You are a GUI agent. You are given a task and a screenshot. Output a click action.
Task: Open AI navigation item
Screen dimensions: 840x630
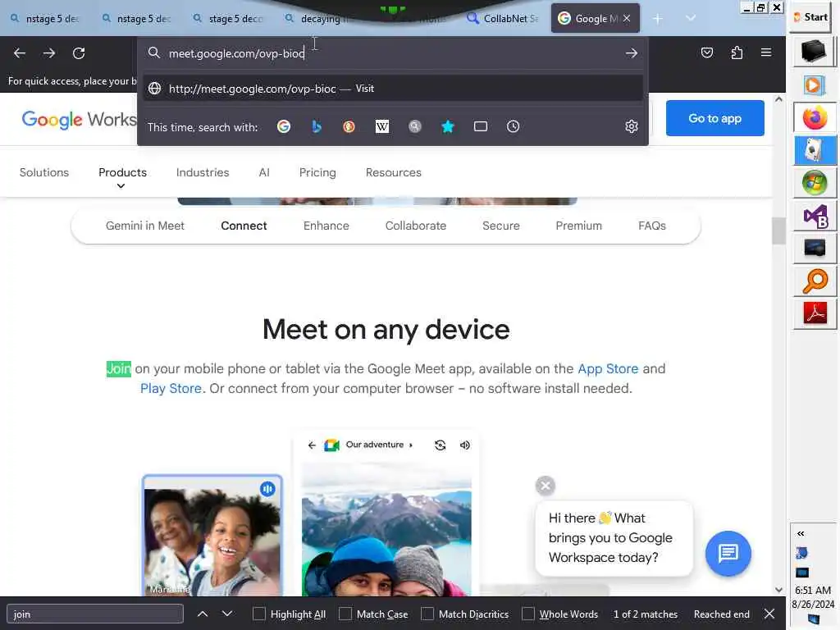264,172
